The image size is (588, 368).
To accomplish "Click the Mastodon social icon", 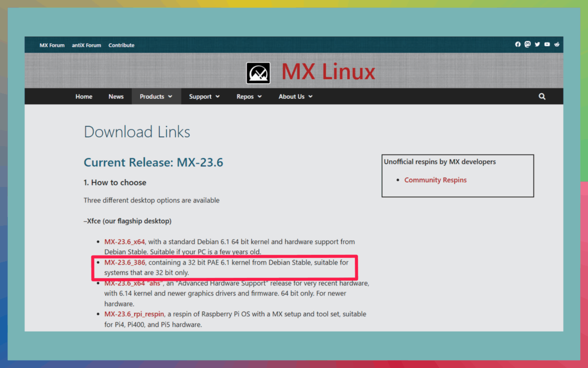I will point(528,44).
